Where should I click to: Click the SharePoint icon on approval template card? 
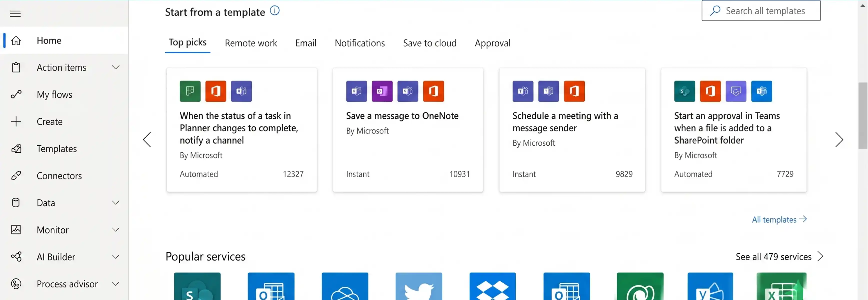click(684, 91)
